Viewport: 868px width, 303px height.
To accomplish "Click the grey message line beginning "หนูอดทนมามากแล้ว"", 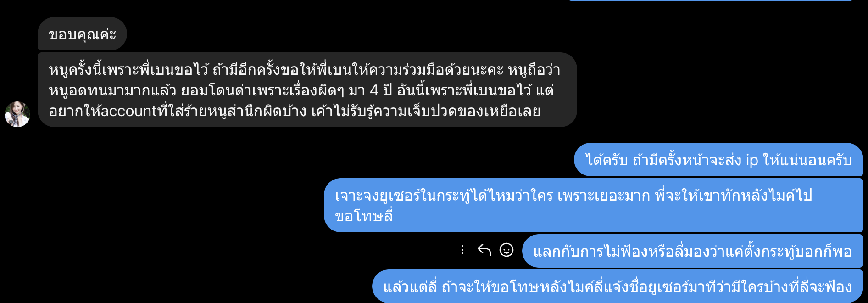I will point(301,90).
